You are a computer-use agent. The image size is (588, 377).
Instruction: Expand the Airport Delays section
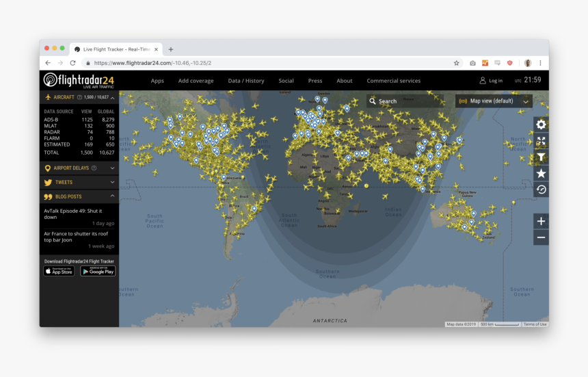click(x=113, y=168)
